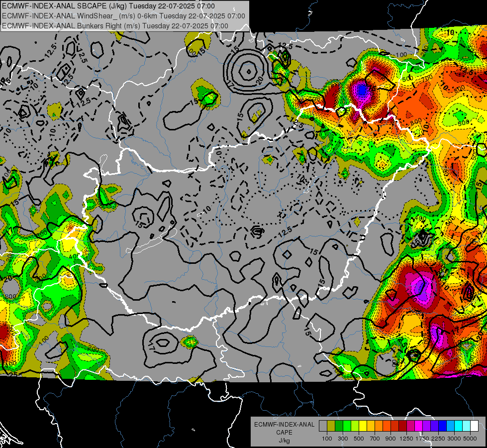Click the legend value 100

tap(327, 439)
